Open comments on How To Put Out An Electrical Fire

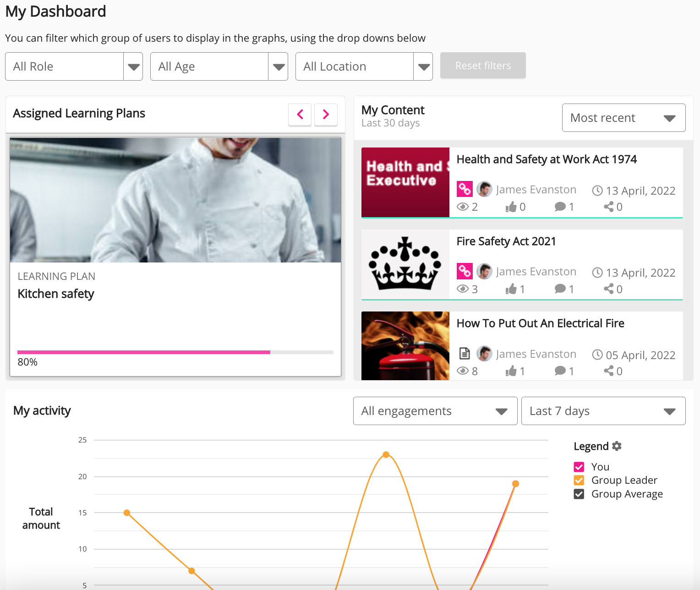pyautogui.click(x=560, y=371)
